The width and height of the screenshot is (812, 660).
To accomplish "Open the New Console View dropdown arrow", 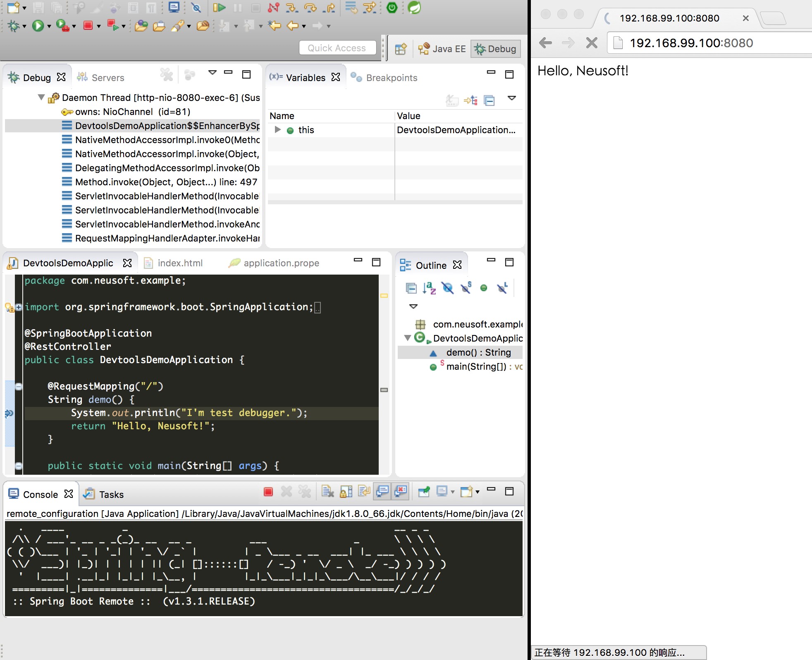I will 478,492.
